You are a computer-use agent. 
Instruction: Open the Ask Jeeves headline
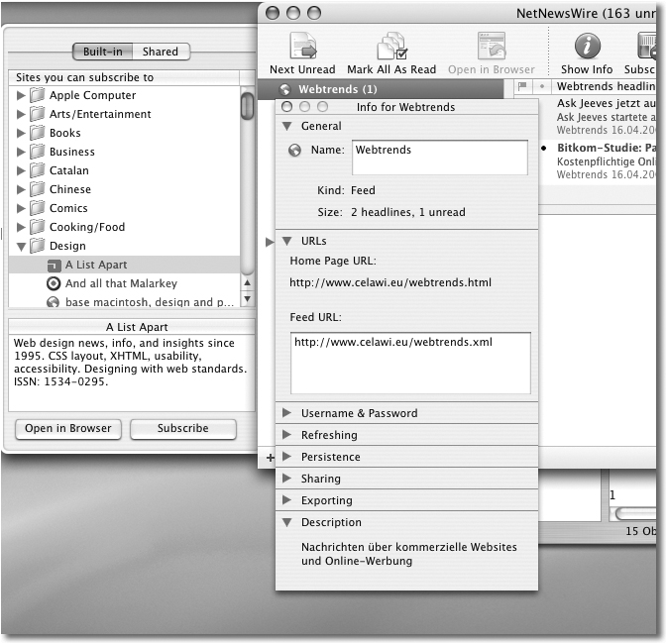598,117
